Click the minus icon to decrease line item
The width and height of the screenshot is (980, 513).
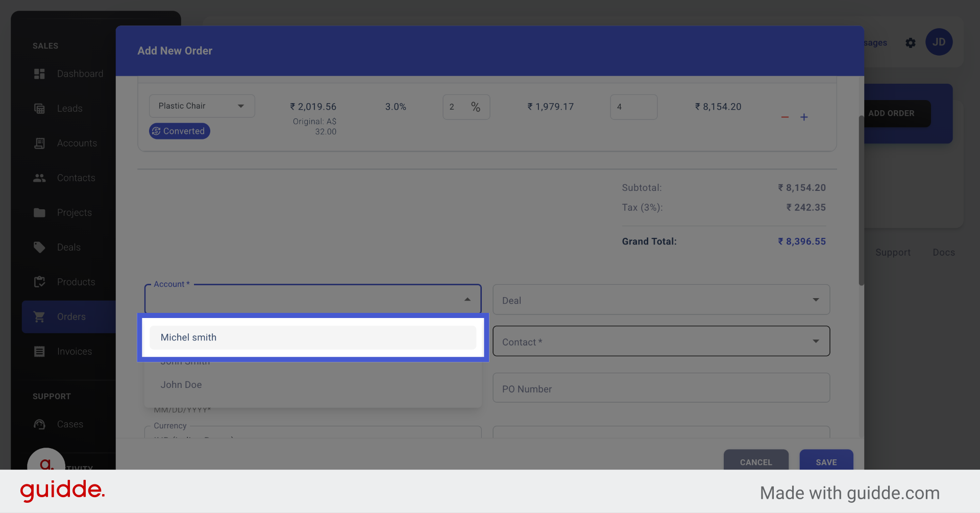click(x=785, y=117)
